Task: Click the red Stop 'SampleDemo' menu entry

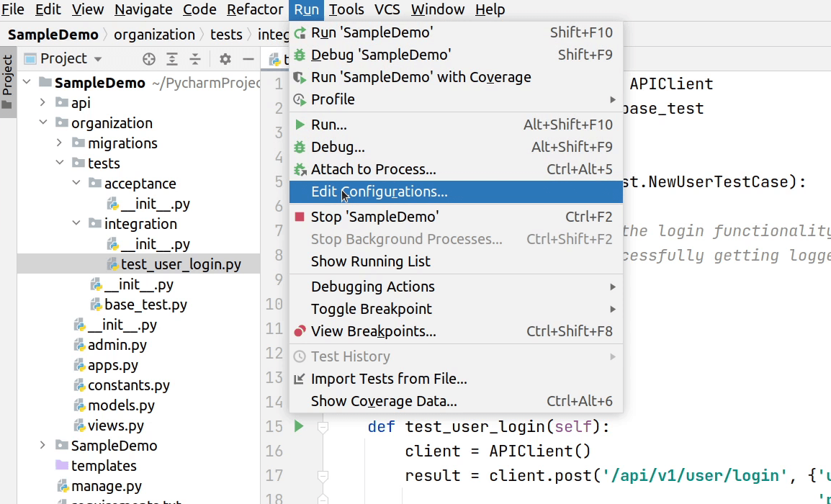Action: 374,217
